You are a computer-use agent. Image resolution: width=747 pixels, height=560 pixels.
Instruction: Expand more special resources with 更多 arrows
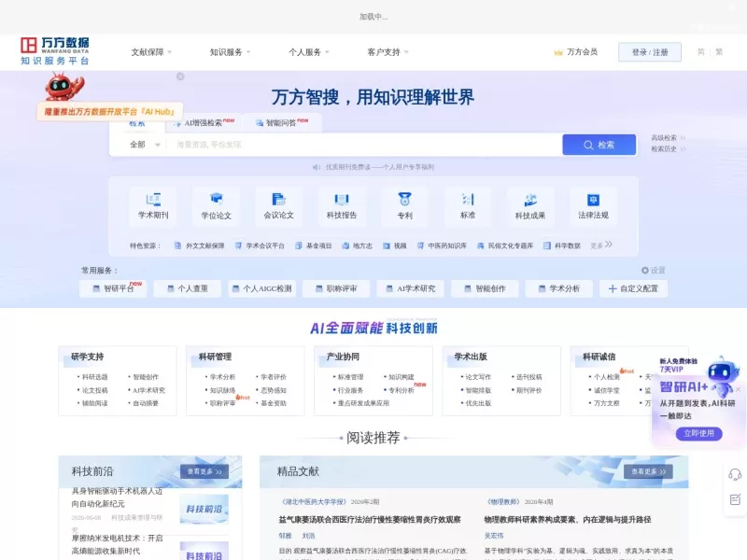click(601, 245)
